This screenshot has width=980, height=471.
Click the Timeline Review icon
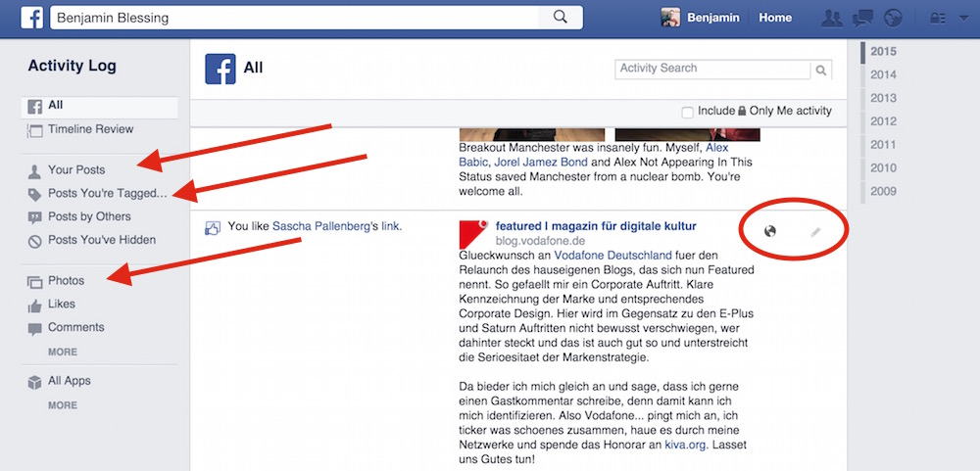pos(34,130)
